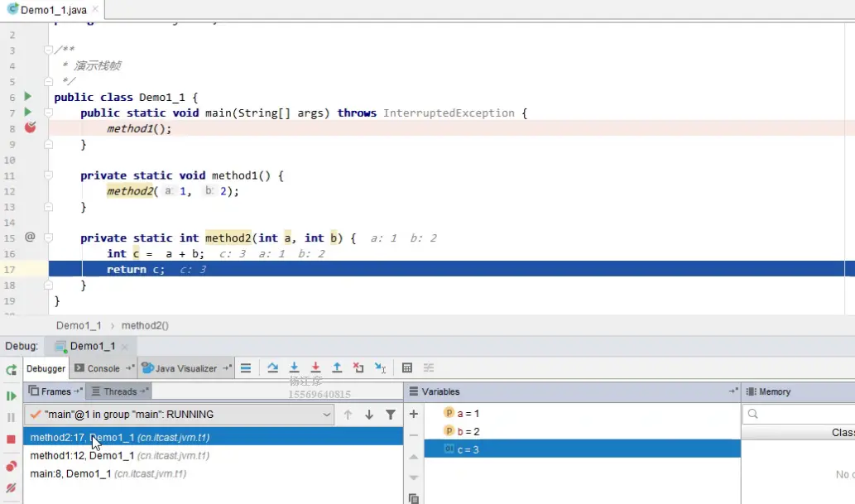Collapse the main method fold on line 7
Viewport: 855px width, 504px height.
point(48,113)
